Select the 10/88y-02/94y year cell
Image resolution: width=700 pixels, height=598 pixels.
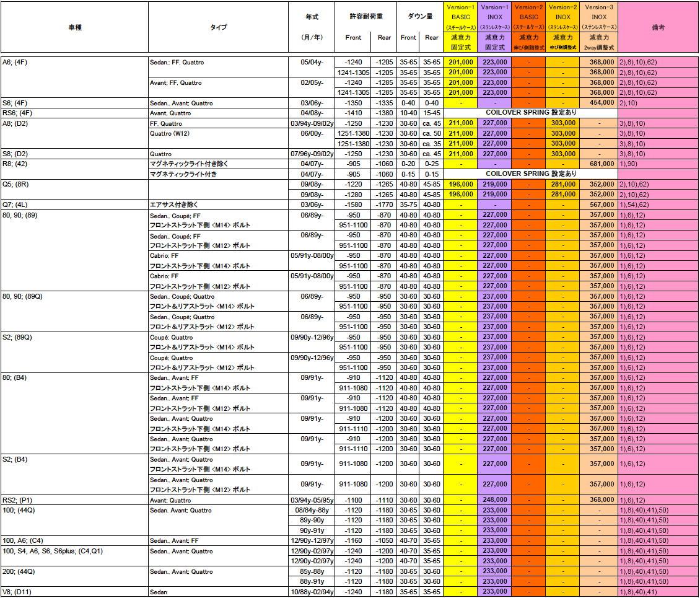312,592
